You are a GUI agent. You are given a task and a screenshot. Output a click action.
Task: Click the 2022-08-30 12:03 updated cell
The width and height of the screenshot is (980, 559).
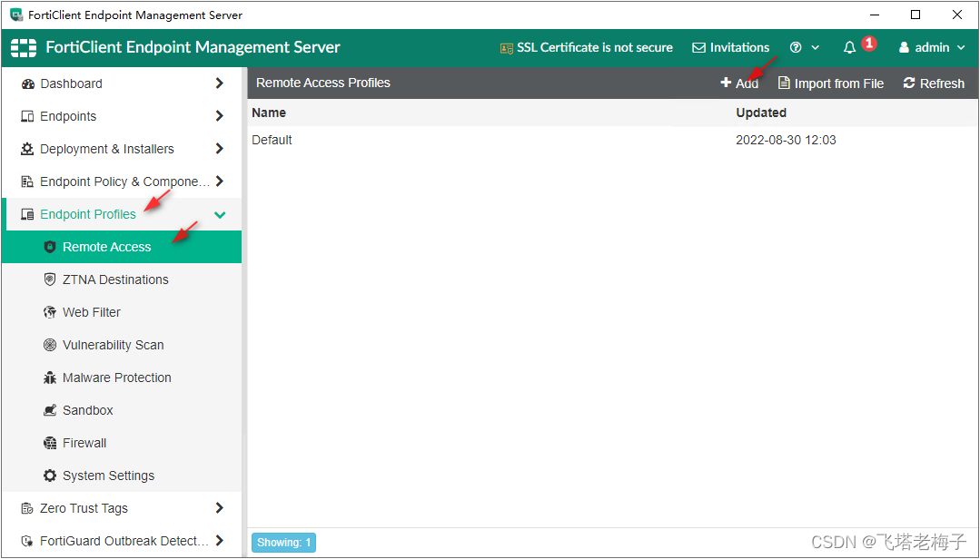(786, 140)
